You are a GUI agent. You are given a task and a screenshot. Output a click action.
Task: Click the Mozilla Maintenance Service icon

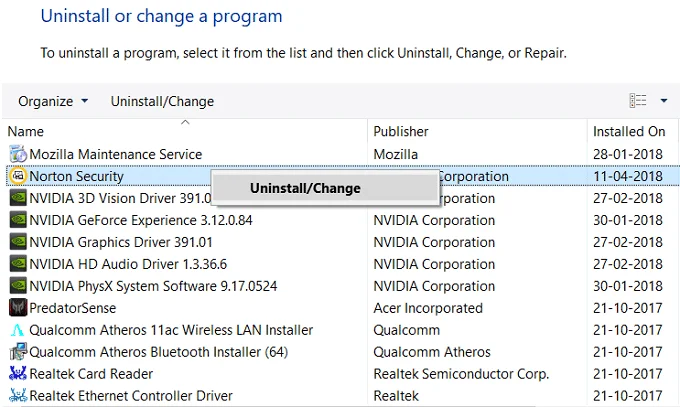18,154
